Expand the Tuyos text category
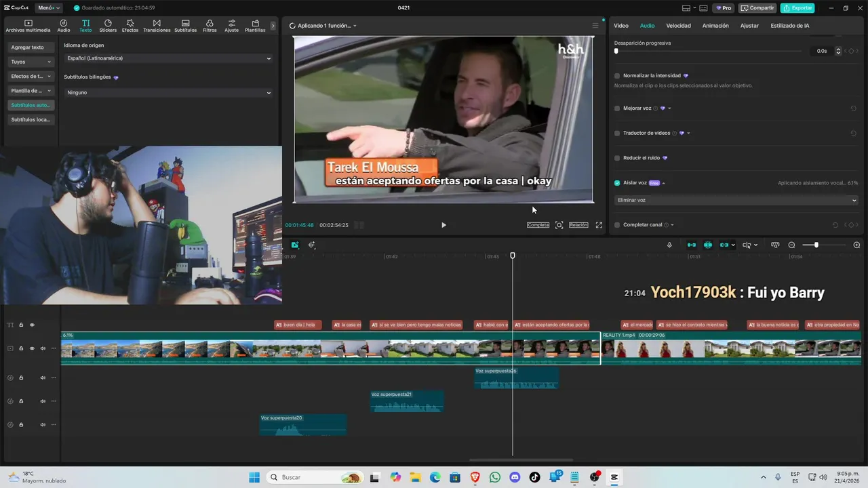Image resolution: width=868 pixels, height=488 pixels. (x=31, y=62)
